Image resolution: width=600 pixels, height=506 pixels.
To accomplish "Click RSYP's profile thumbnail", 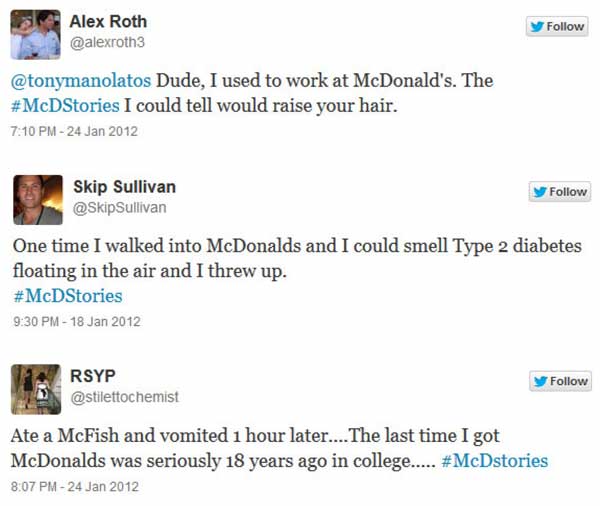I will point(36,390).
